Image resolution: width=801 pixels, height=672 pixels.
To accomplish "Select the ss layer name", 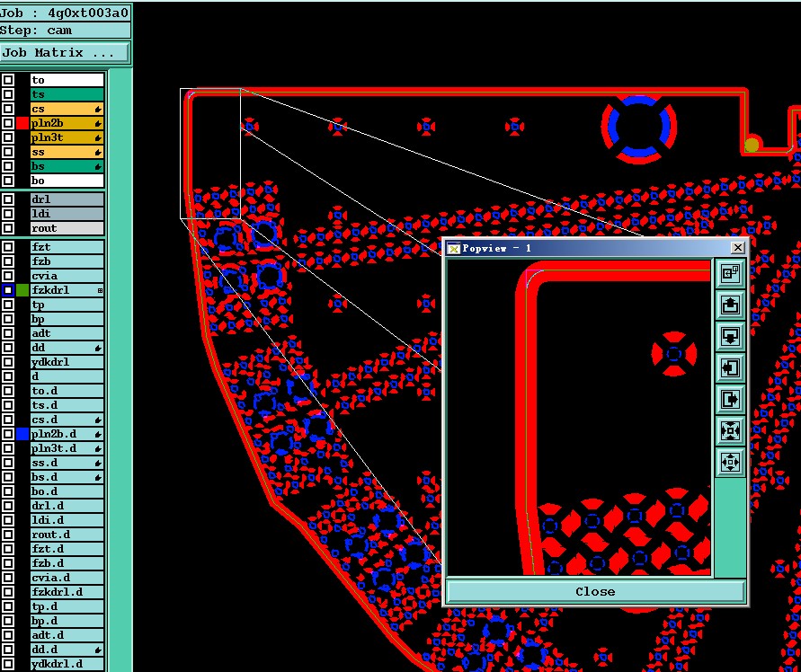I will 67,152.
